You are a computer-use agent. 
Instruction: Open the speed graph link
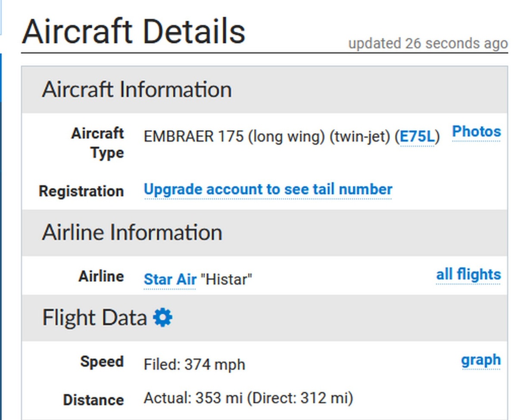click(x=481, y=360)
